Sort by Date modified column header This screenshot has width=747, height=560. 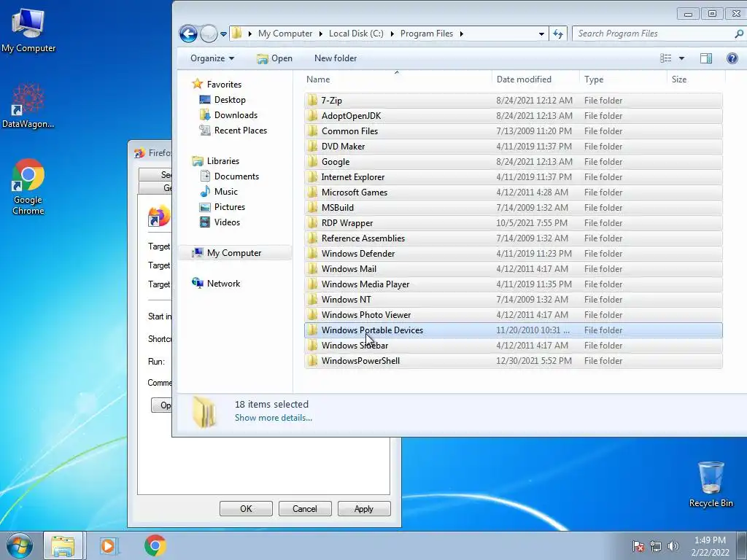pyautogui.click(x=535, y=79)
